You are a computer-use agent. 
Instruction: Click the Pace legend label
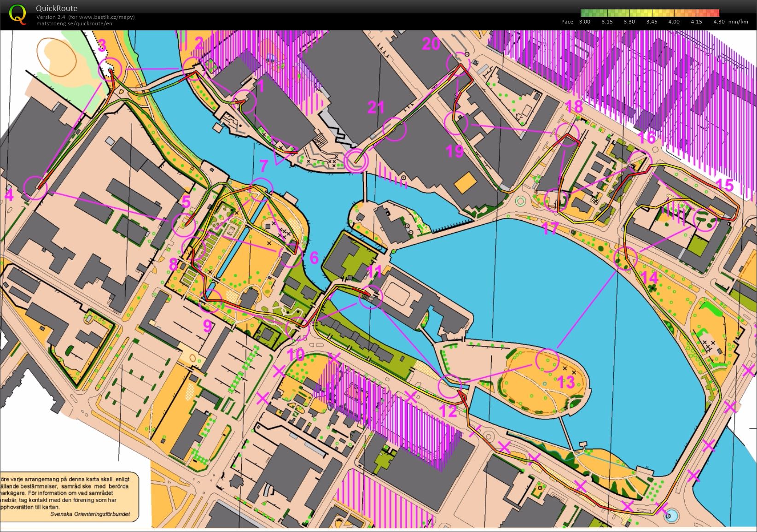pos(567,22)
